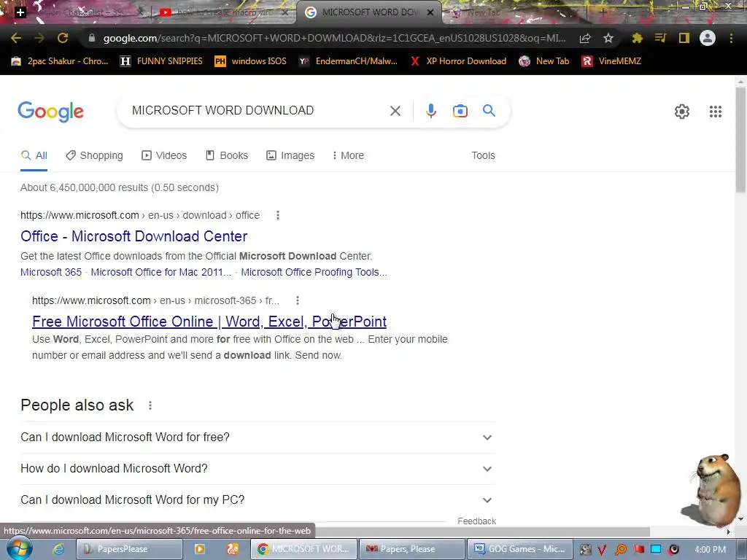
Task: Switch to the Books tab
Action: tap(227, 155)
